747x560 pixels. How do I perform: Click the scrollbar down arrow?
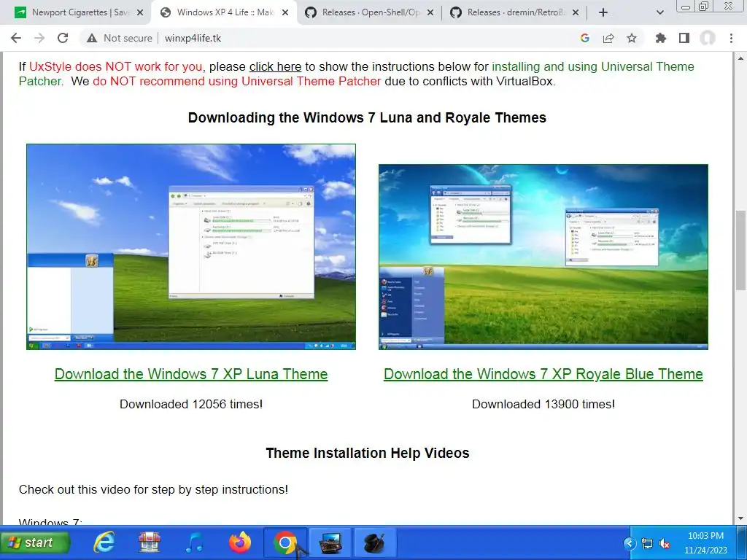pos(740,518)
